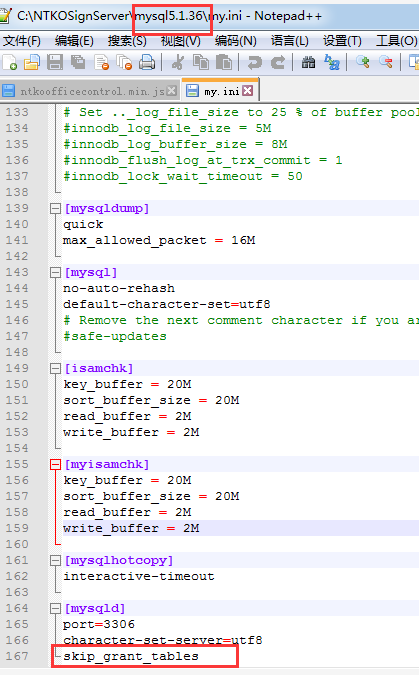Collapse the [myisamchk] section fold
Image resolution: width=419 pixels, height=675 pixels.
(55, 464)
